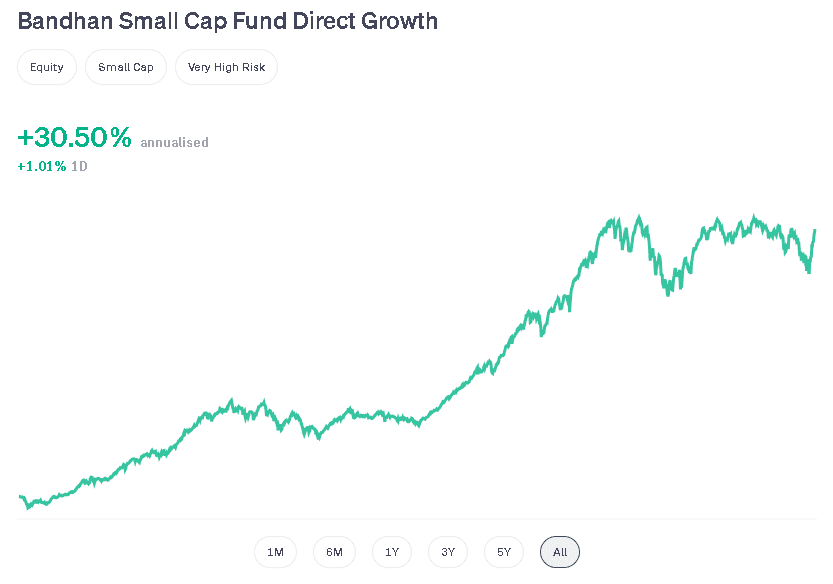Click the peak point on the price chart
Screen dimensions: 833x584
point(638,215)
